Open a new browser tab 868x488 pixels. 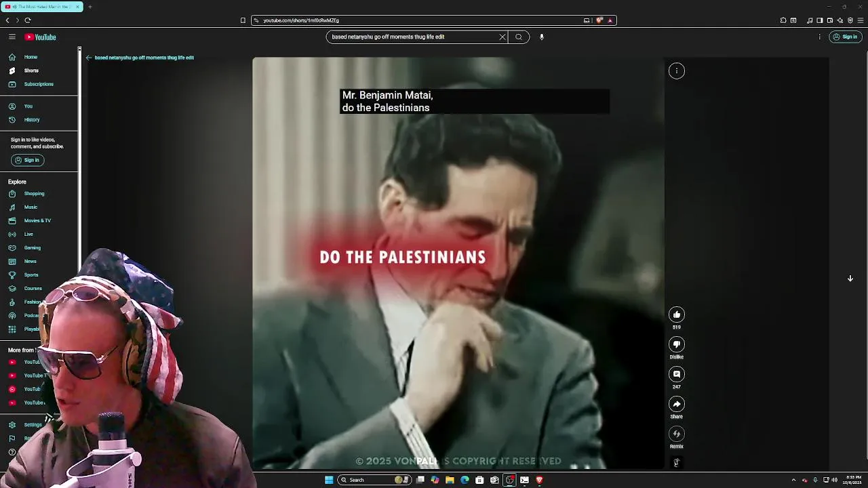90,7
